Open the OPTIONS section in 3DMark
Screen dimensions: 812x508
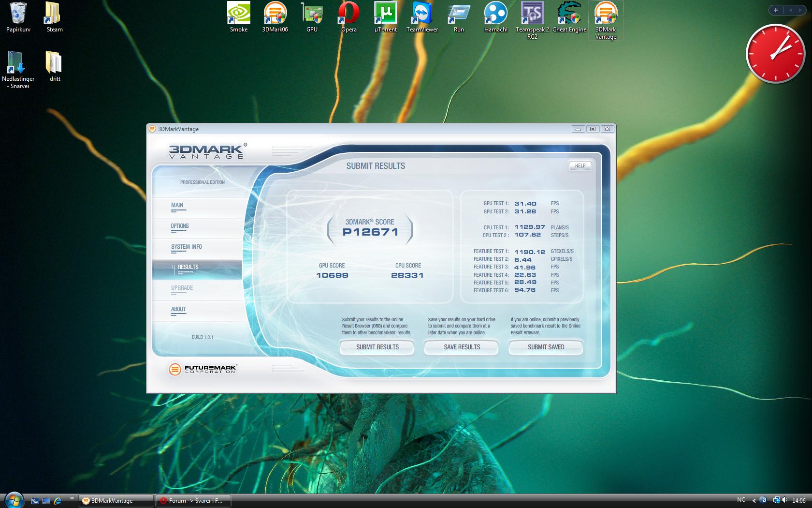pyautogui.click(x=197, y=228)
